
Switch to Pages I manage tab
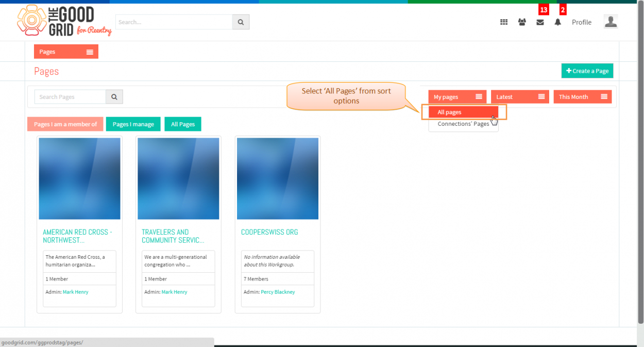point(133,124)
